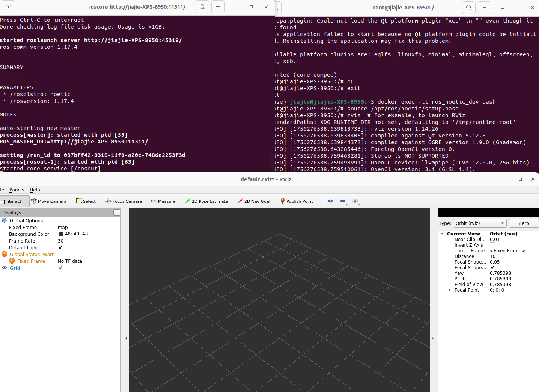
Task: Toggle the Default Light checkbox
Action: coord(60,247)
